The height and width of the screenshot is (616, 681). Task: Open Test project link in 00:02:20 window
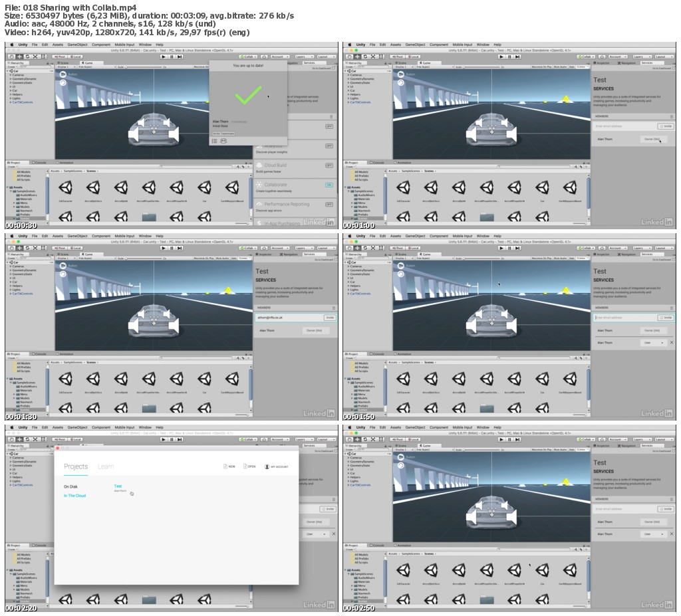click(118, 486)
